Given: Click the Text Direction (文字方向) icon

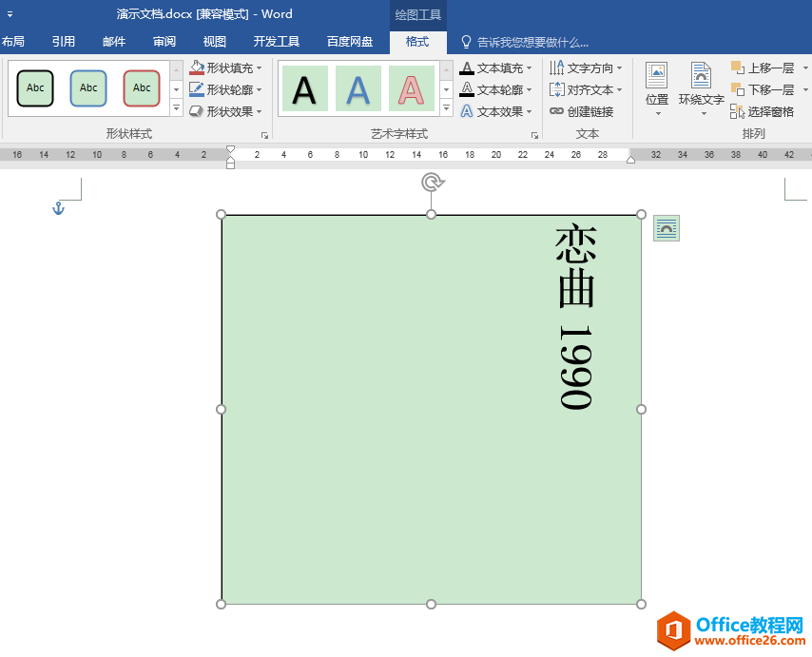Looking at the screenshot, I should [556, 68].
